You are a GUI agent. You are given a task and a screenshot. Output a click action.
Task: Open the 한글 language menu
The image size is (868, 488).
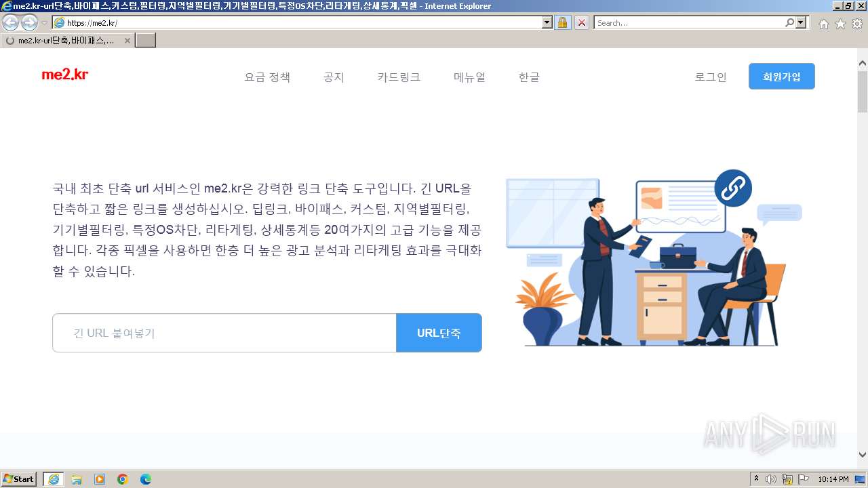(529, 77)
